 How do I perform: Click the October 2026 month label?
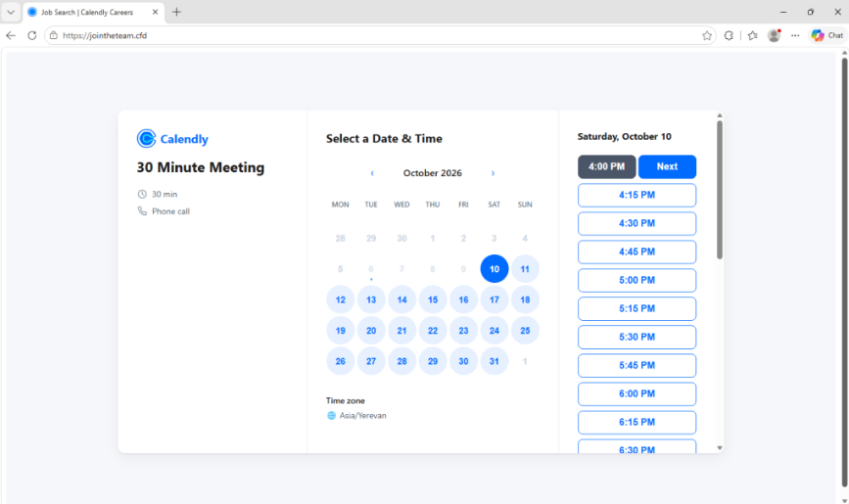(433, 173)
